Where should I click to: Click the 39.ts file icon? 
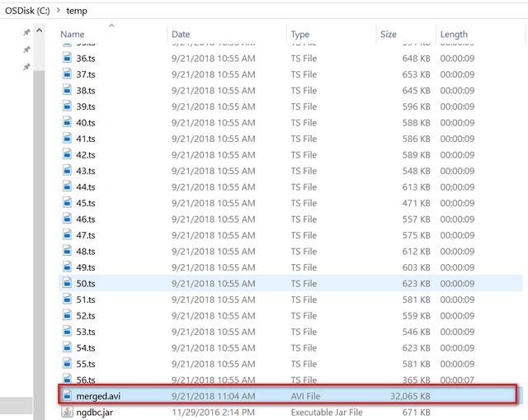coord(67,106)
